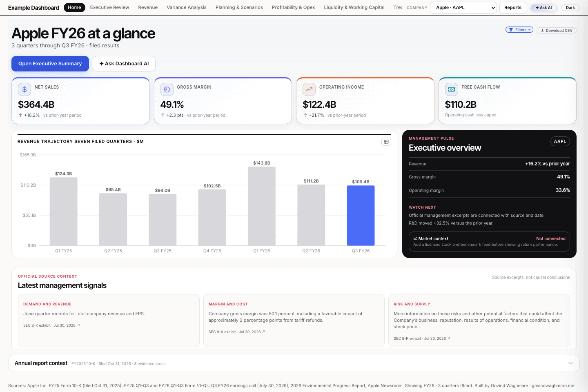This screenshot has height=392, width=588.
Task: Download the CSV file
Action: point(557,30)
